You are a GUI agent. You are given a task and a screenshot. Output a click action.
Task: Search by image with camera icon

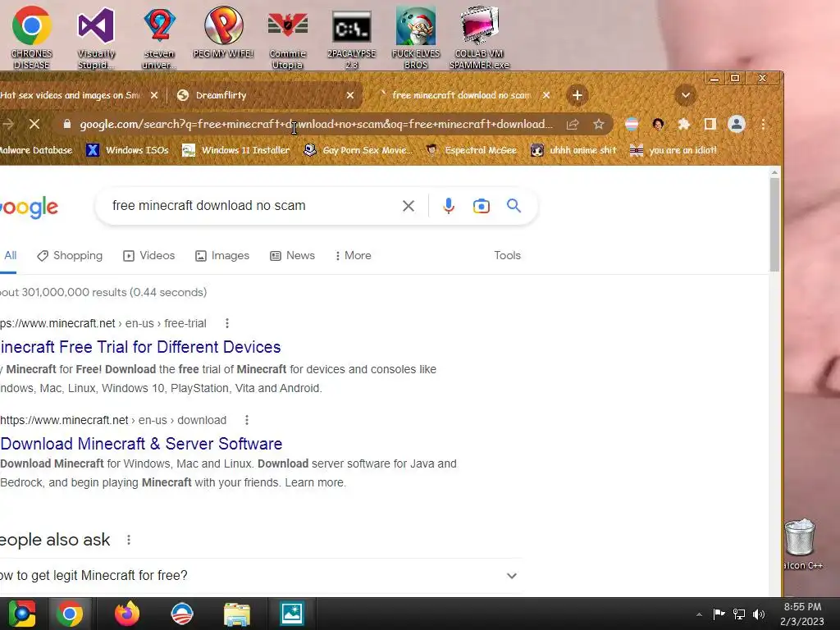[x=481, y=206]
